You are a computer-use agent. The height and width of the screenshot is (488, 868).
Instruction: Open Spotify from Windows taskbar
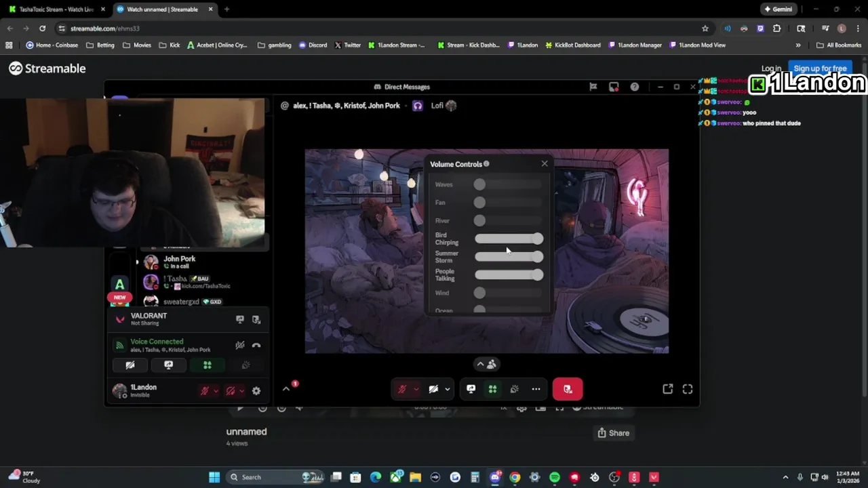click(555, 477)
